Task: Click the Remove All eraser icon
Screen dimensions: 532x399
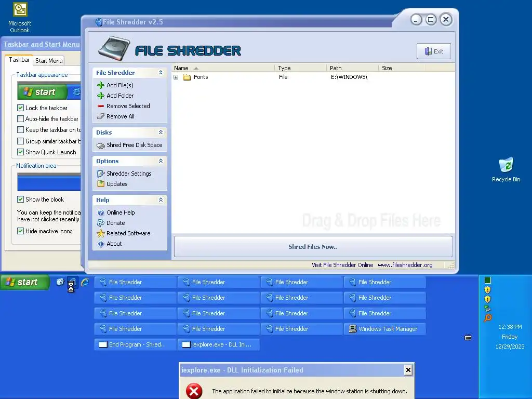Action: [x=101, y=116]
